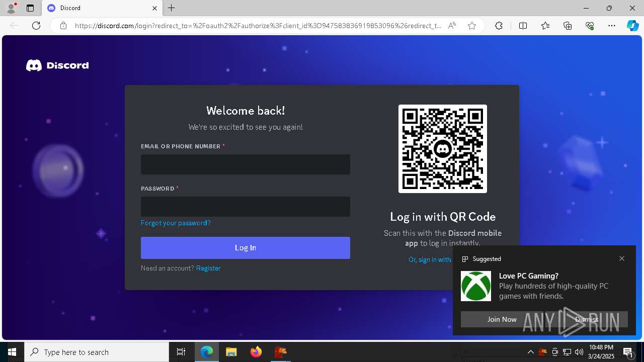The width and height of the screenshot is (644, 362).
Task: Open Edge Settings and more menu
Action: coord(612,26)
